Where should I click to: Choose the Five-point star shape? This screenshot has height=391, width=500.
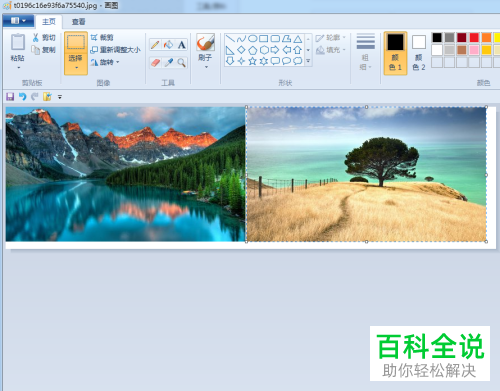pyautogui.click(x=253, y=61)
